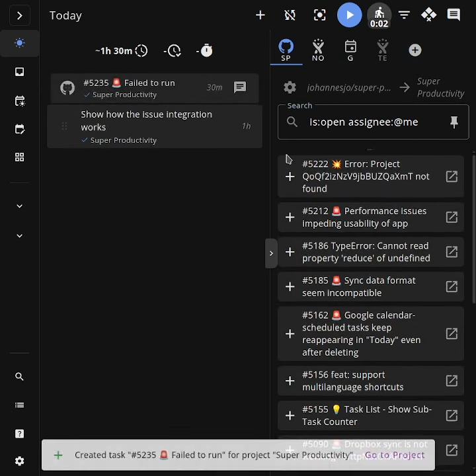476x476 pixels.
Task: Click the Today page title
Action: pos(65,15)
